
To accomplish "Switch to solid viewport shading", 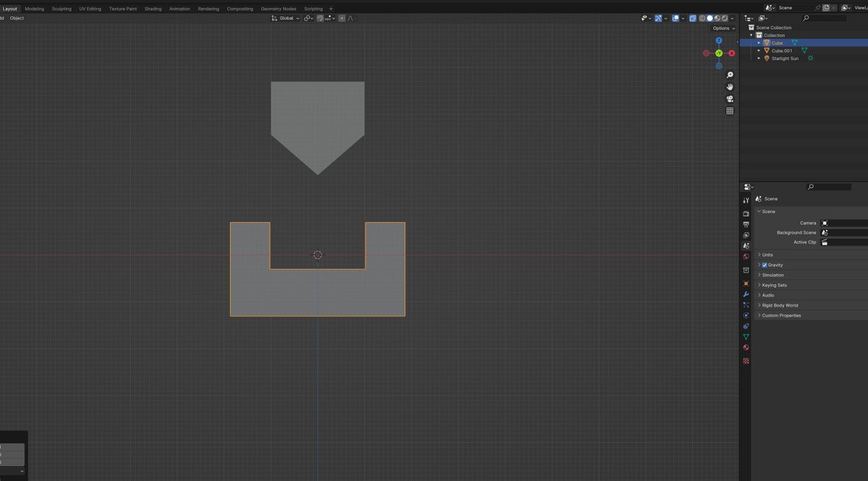I will pyautogui.click(x=709, y=17).
